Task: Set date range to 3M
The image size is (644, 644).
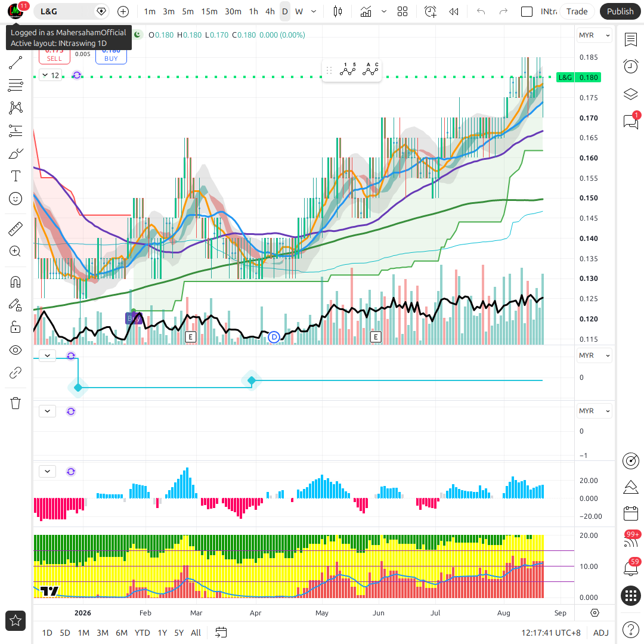Action: coord(103,633)
